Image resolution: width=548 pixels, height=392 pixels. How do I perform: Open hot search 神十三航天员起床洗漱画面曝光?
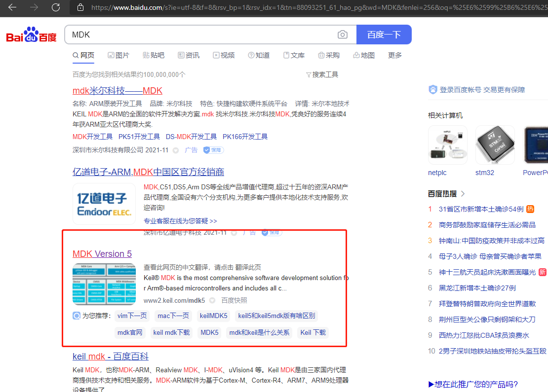tap(487, 272)
